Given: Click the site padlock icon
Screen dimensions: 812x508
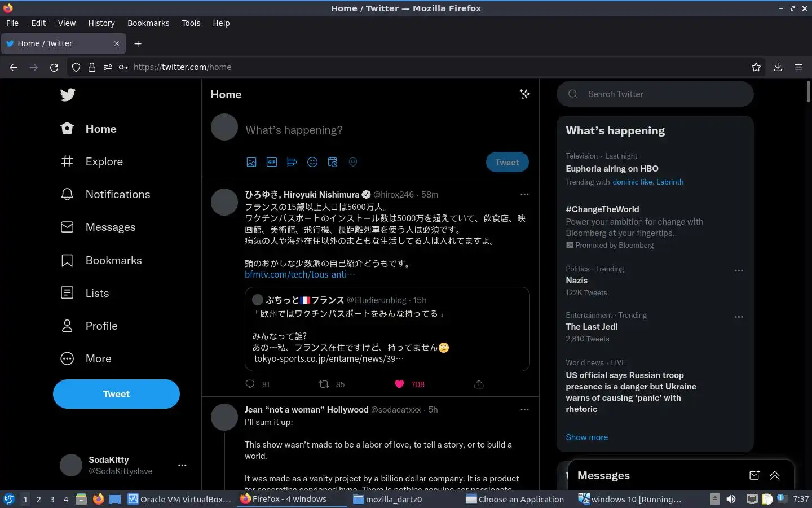Looking at the screenshot, I should (92, 67).
